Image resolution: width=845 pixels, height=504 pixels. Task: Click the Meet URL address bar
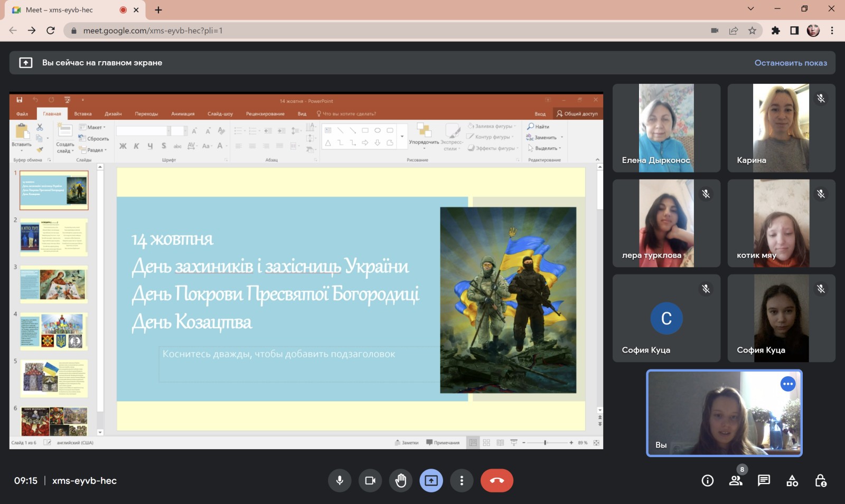[x=391, y=31]
